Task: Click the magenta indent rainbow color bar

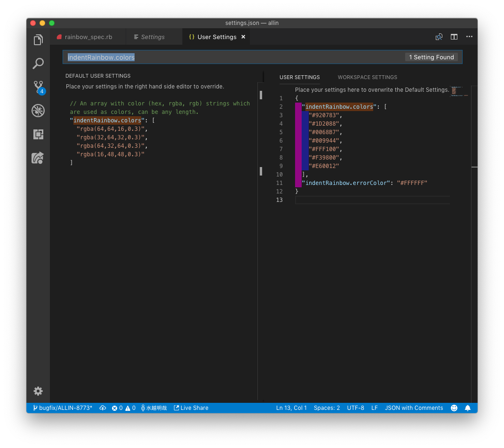Action: coord(297,141)
